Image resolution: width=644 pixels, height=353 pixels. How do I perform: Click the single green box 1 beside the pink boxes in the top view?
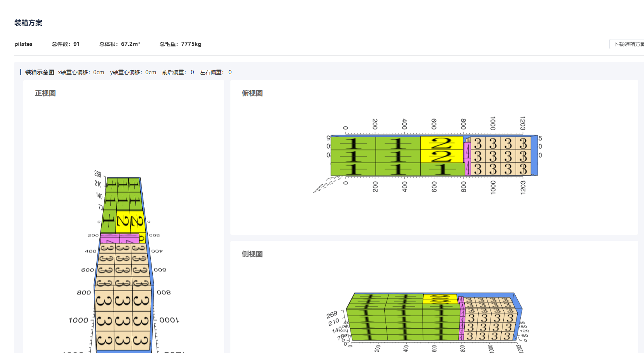click(442, 169)
